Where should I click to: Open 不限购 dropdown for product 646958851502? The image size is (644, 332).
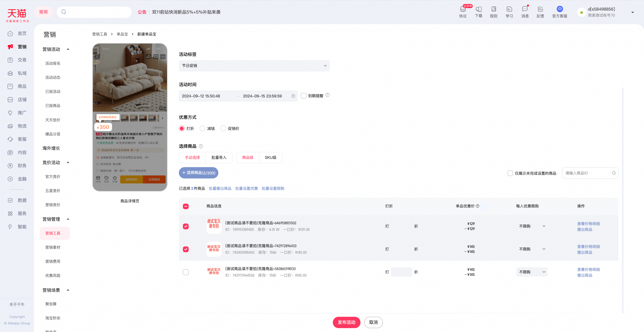532,226
